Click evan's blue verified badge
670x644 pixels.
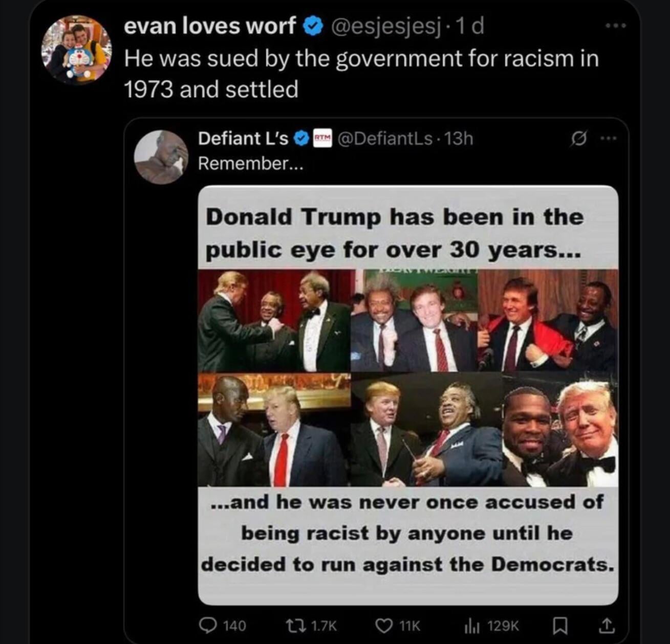[313, 26]
